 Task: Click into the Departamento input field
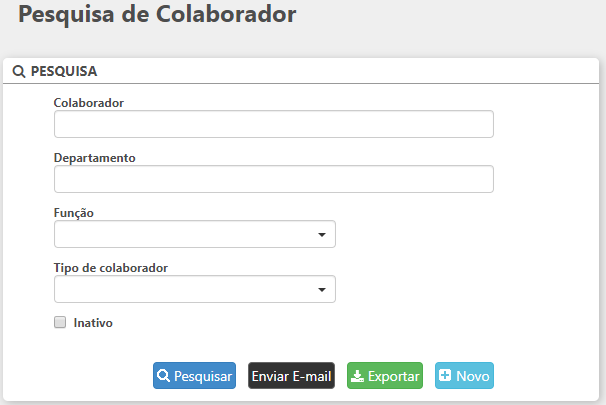[x=273, y=179]
